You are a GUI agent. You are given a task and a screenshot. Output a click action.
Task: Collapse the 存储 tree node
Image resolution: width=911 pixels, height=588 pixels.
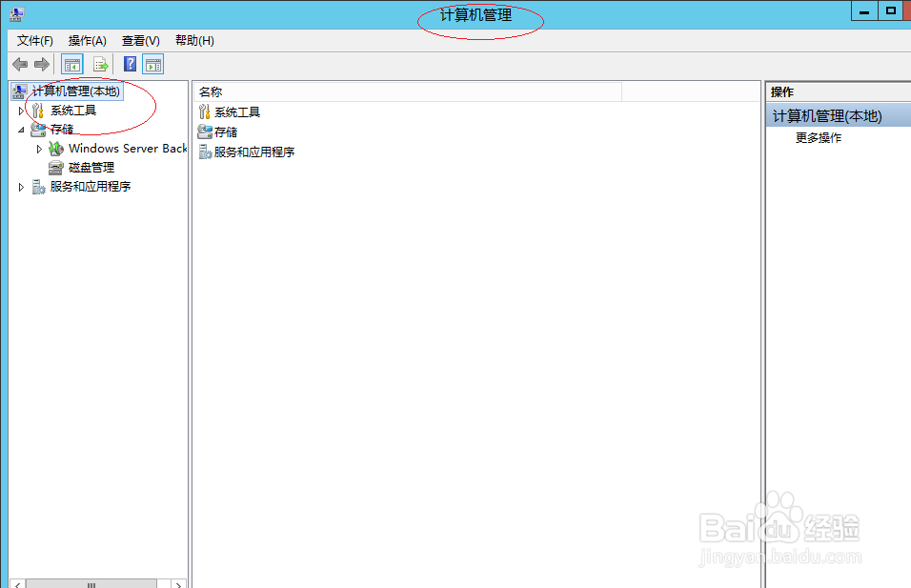pos(23,129)
